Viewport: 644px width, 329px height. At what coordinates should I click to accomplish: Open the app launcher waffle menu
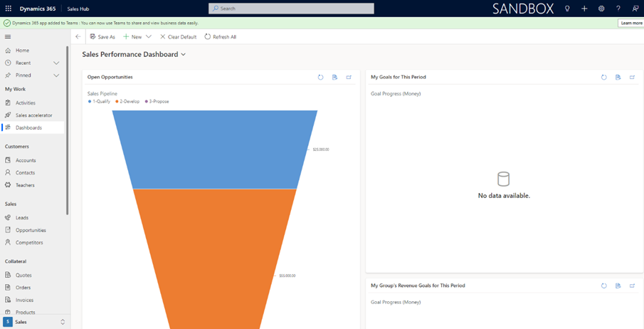pyautogui.click(x=8, y=9)
